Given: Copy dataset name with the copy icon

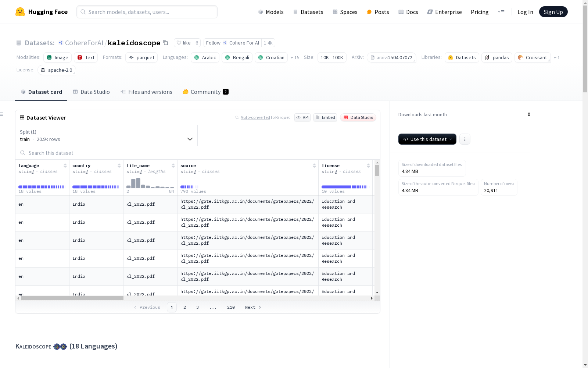Looking at the screenshot, I should pyautogui.click(x=165, y=43).
